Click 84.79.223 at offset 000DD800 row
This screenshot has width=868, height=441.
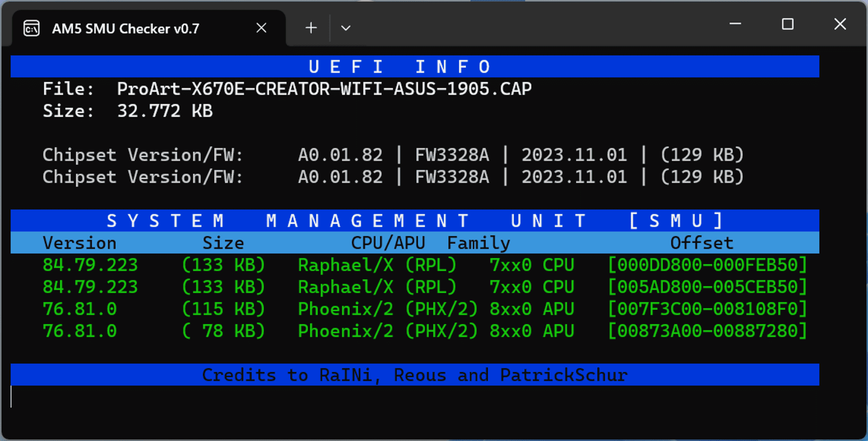[x=90, y=265]
